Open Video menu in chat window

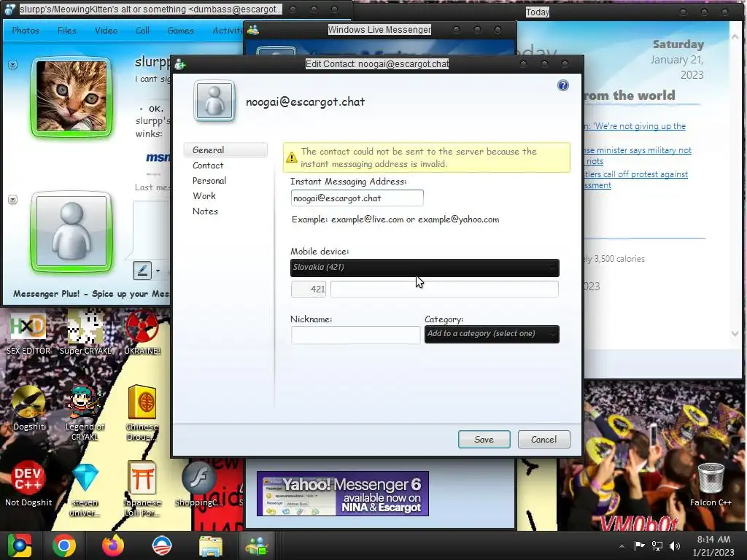(x=106, y=31)
